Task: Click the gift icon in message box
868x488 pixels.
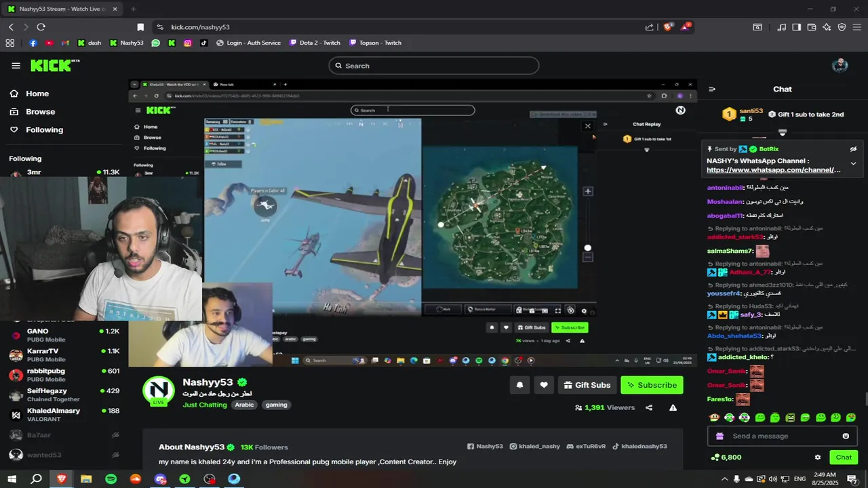Action: [719, 436]
